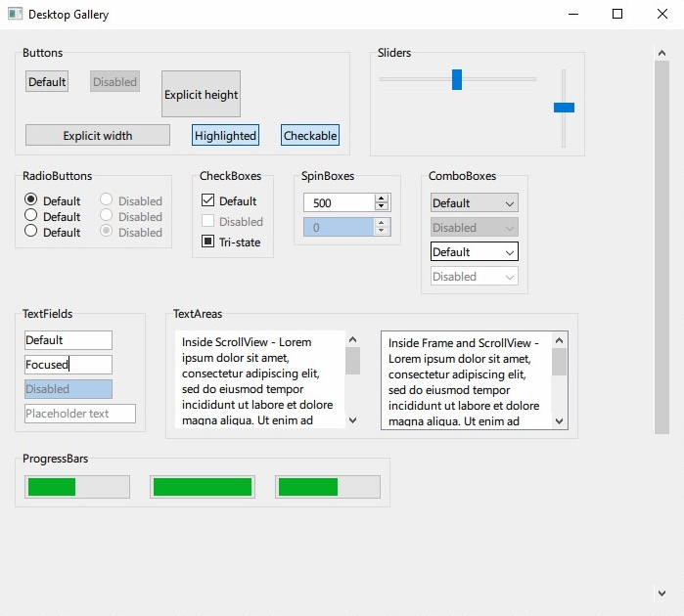Click the Disabled text field

[x=68, y=389]
